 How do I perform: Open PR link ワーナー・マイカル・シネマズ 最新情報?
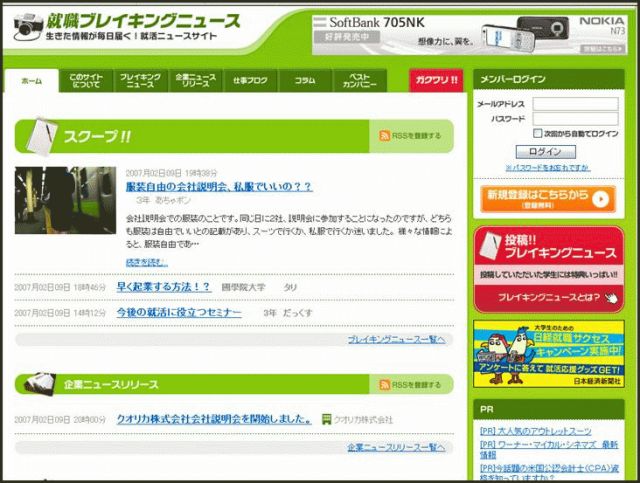pyautogui.click(x=549, y=449)
